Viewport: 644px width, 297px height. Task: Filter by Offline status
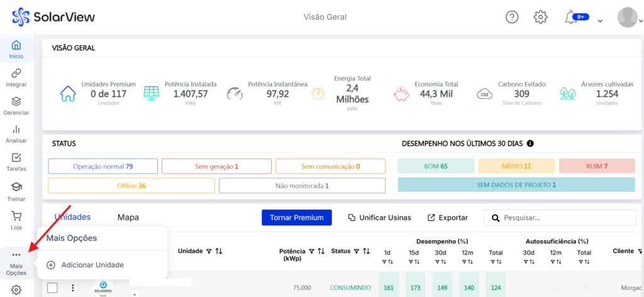pos(131,186)
